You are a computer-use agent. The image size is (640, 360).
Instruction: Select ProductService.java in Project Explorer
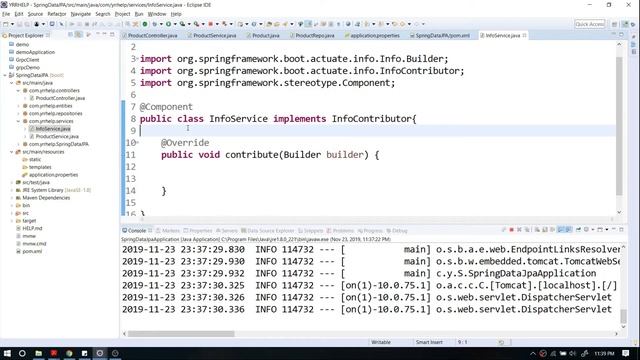(x=57, y=136)
